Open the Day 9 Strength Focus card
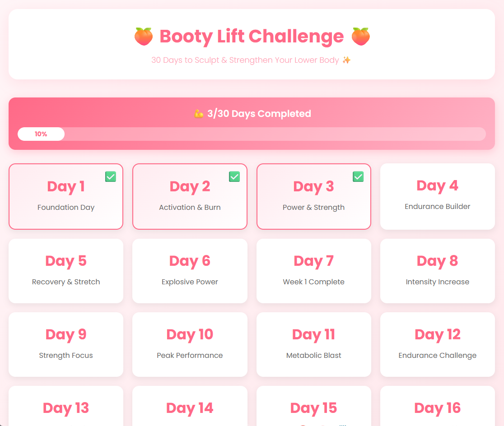The image size is (504, 426). click(x=66, y=344)
